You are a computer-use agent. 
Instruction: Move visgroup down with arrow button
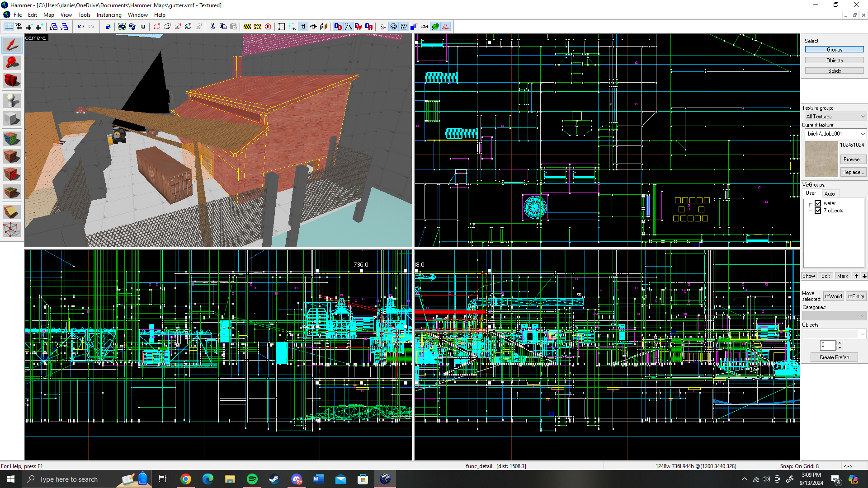pyautogui.click(x=864, y=276)
